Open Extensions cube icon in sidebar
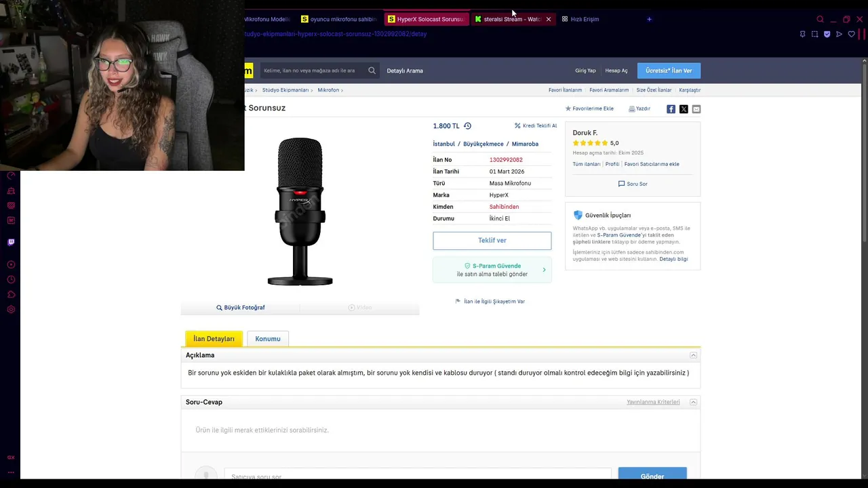 pyautogui.click(x=11, y=294)
